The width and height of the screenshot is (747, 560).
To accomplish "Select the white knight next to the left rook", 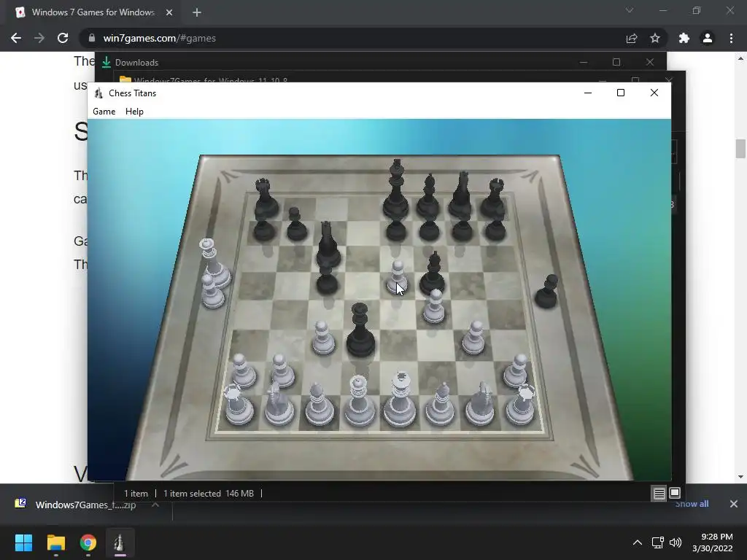I will click(x=279, y=404).
